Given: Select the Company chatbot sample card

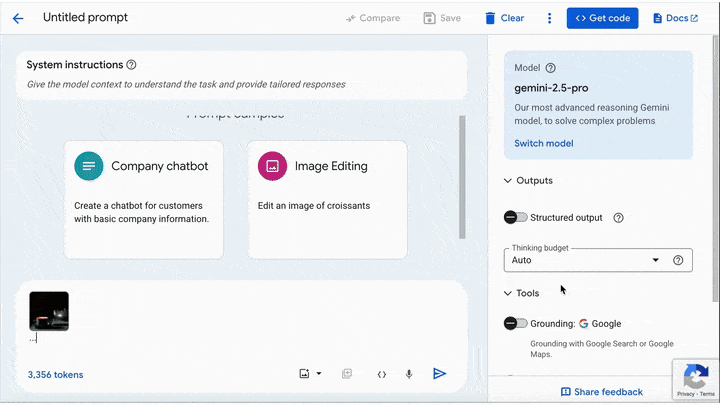Looking at the screenshot, I should (141, 198).
